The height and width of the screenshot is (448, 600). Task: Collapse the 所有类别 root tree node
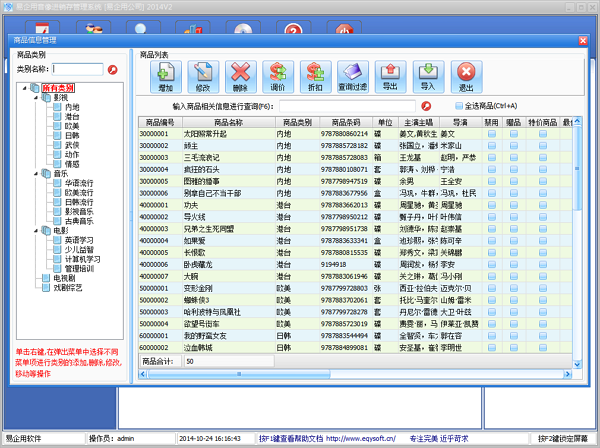25,88
